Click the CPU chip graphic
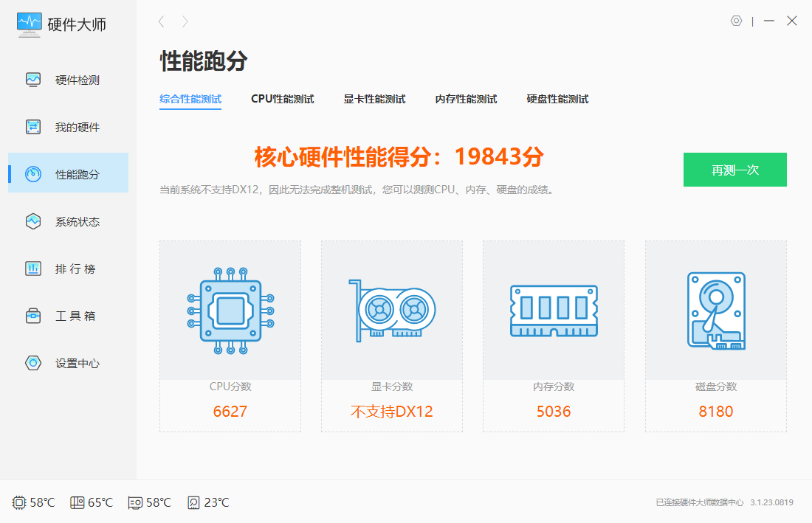812x523 pixels. tap(230, 310)
